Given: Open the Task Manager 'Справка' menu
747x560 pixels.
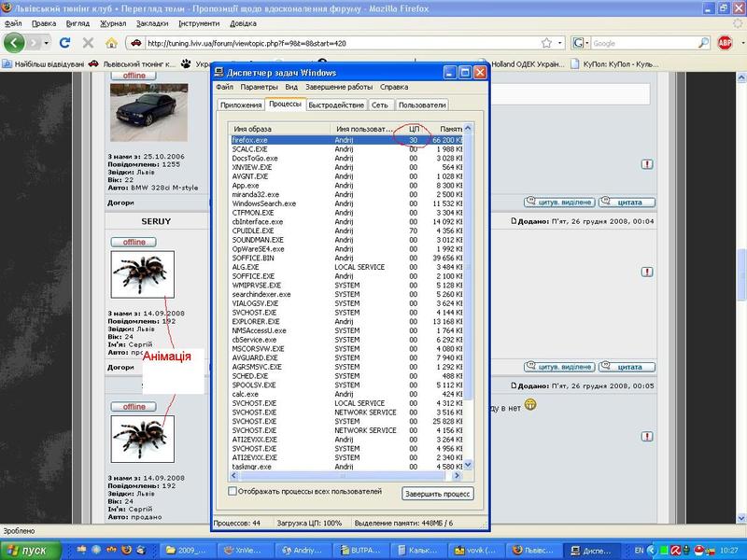Looking at the screenshot, I should (394, 87).
